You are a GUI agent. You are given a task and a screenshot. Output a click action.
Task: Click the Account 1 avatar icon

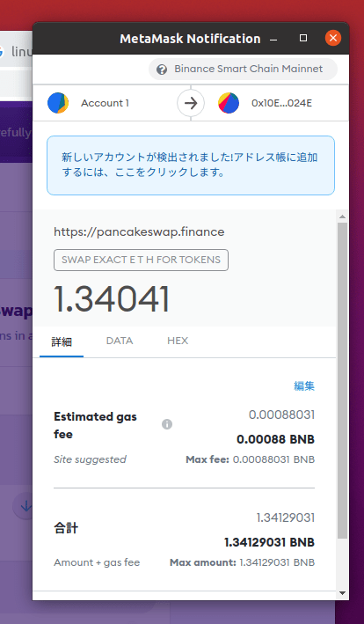(58, 103)
